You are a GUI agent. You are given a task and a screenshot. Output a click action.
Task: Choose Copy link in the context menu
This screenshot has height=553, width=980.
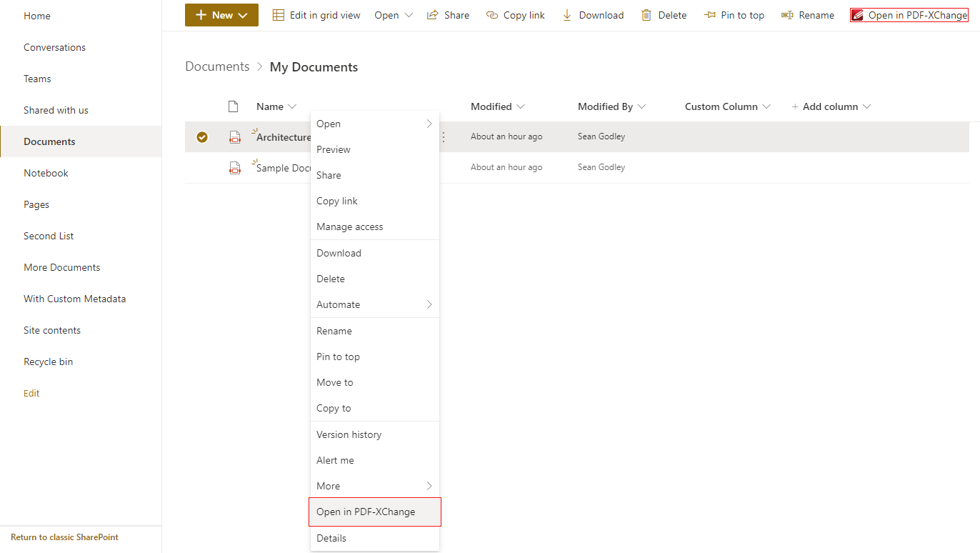tap(375, 201)
